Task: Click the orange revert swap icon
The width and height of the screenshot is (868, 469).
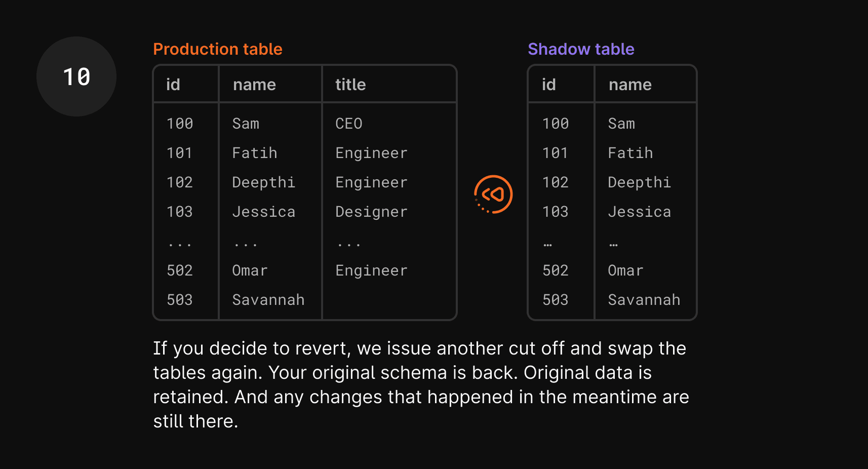Action: coord(493,194)
